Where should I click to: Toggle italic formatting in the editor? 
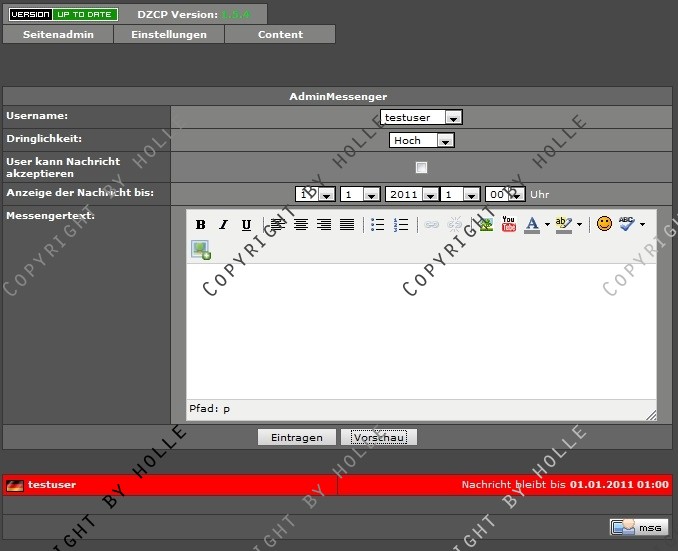tap(223, 225)
